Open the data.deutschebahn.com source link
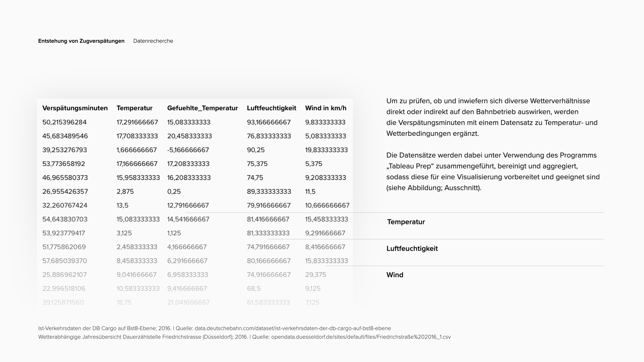This screenshot has width=644, height=362. tap(292, 328)
